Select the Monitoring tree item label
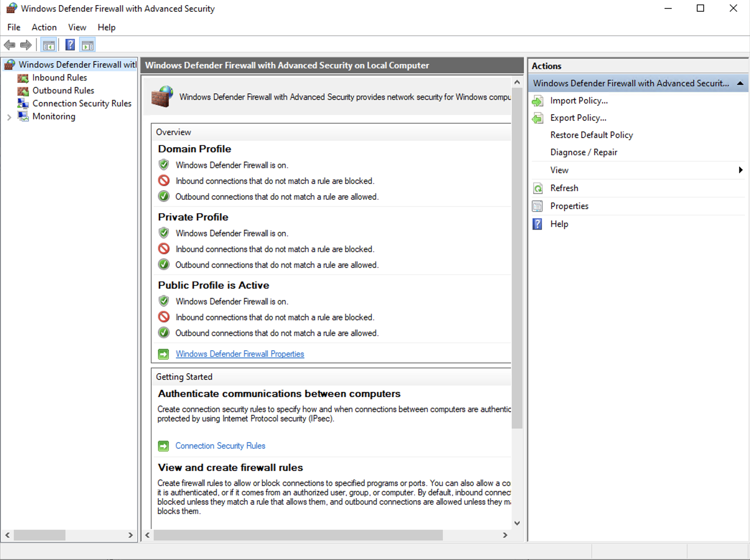The width and height of the screenshot is (750, 560). pyautogui.click(x=54, y=116)
